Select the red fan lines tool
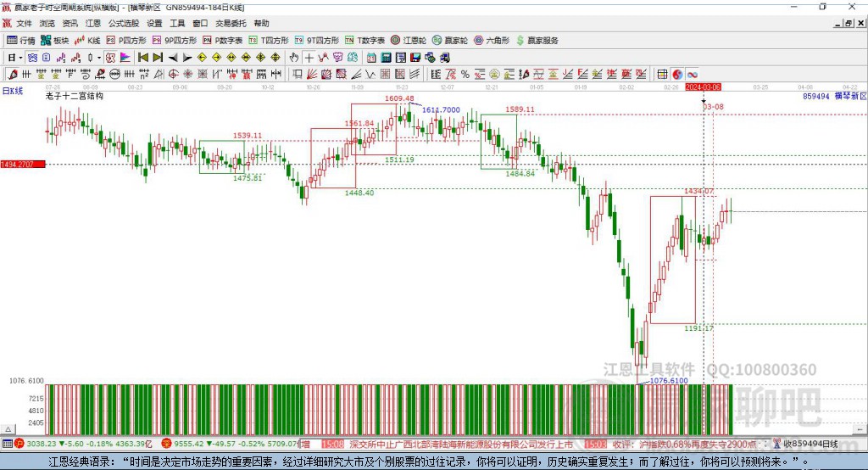The width and height of the screenshot is (868, 470). click(312, 75)
